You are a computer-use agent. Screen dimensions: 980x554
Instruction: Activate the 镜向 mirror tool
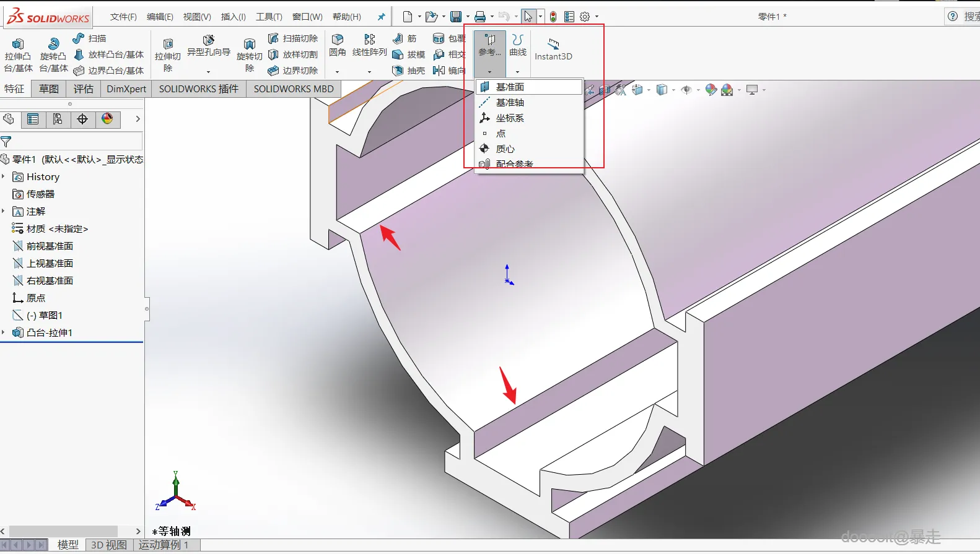point(449,71)
